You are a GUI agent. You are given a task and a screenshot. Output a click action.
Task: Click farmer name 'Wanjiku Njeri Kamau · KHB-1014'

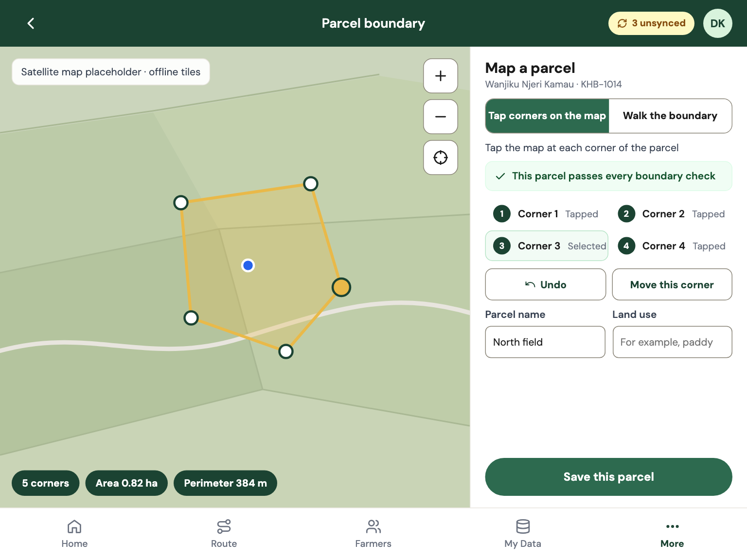click(x=553, y=84)
